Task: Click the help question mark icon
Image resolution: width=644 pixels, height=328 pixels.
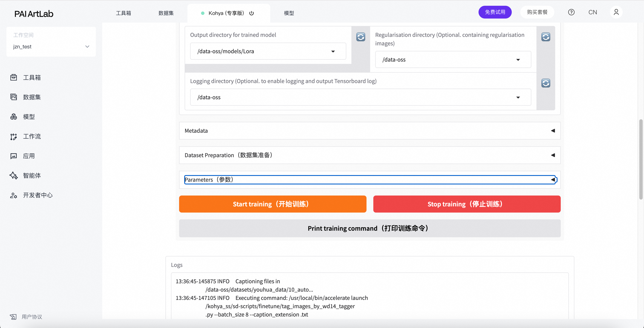Action: coord(571,12)
